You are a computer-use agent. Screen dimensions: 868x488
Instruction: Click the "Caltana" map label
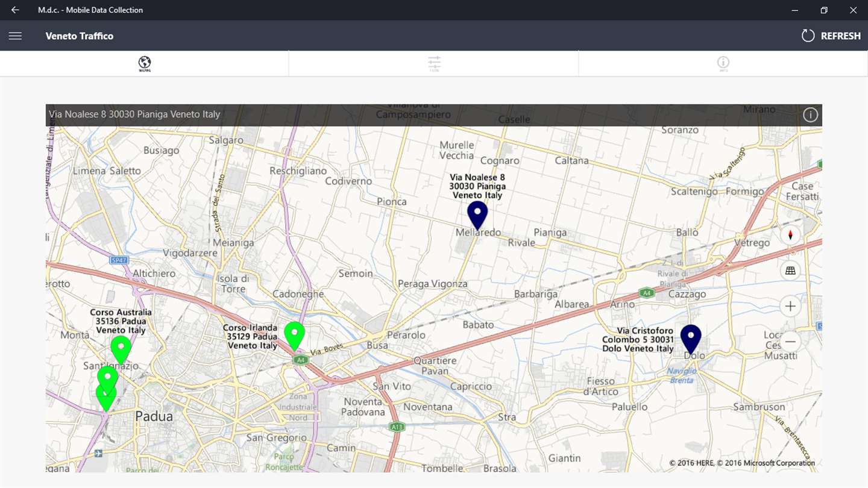pyautogui.click(x=571, y=160)
